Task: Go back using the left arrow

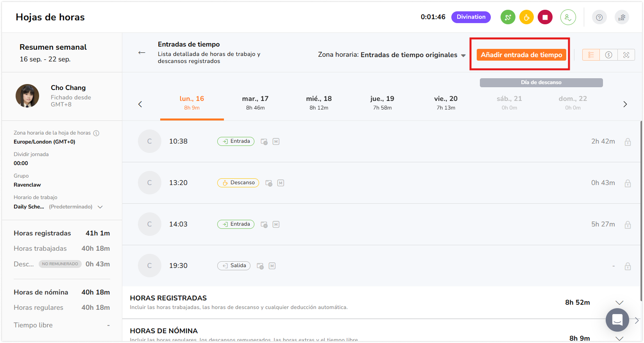Action: click(142, 53)
